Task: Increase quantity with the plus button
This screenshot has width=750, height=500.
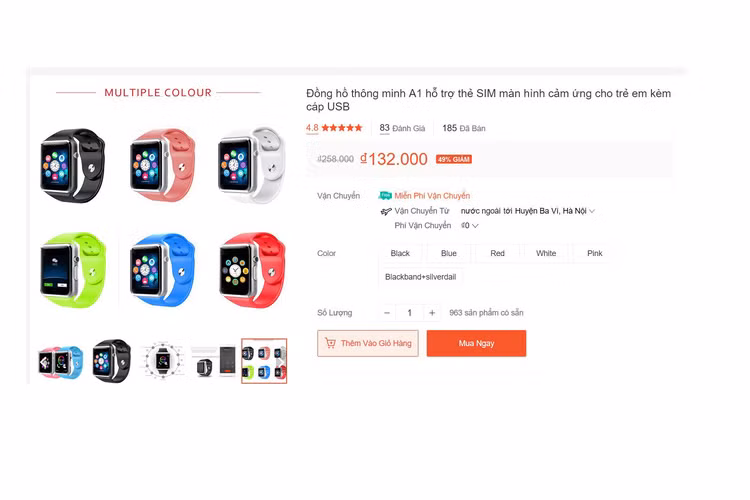Action: tap(432, 313)
